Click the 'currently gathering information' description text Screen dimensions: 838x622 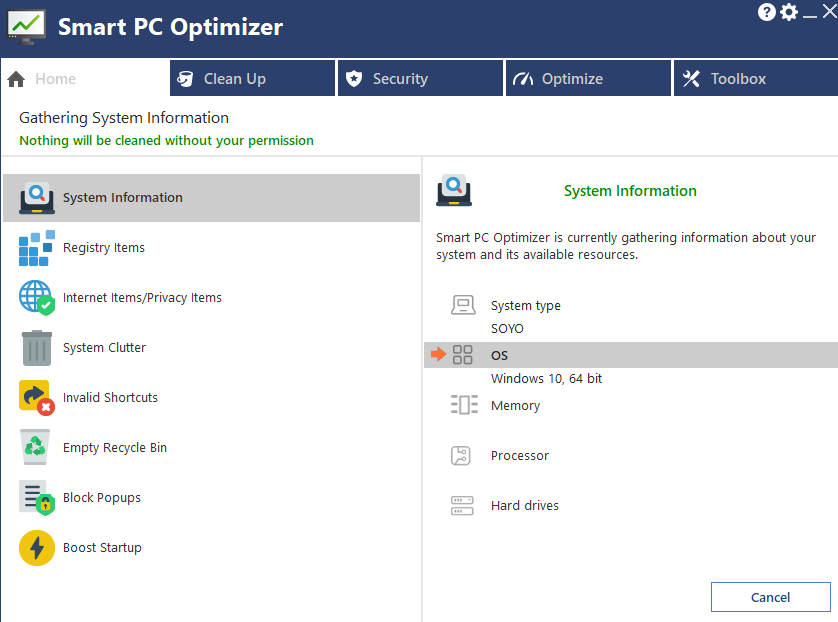(x=626, y=246)
